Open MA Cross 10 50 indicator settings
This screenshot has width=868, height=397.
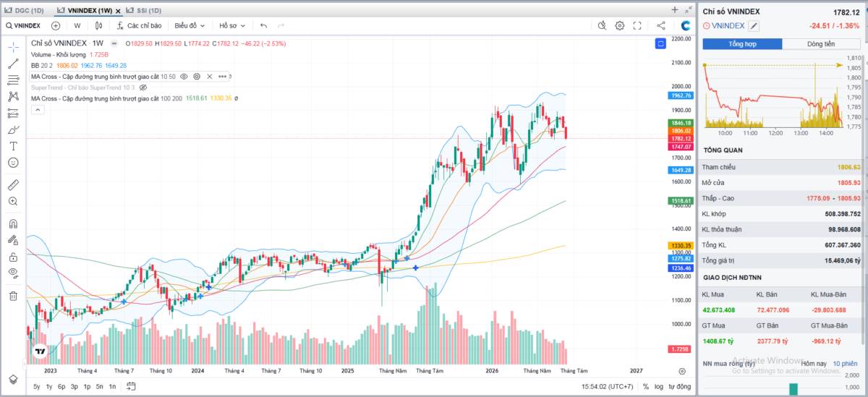(196, 76)
